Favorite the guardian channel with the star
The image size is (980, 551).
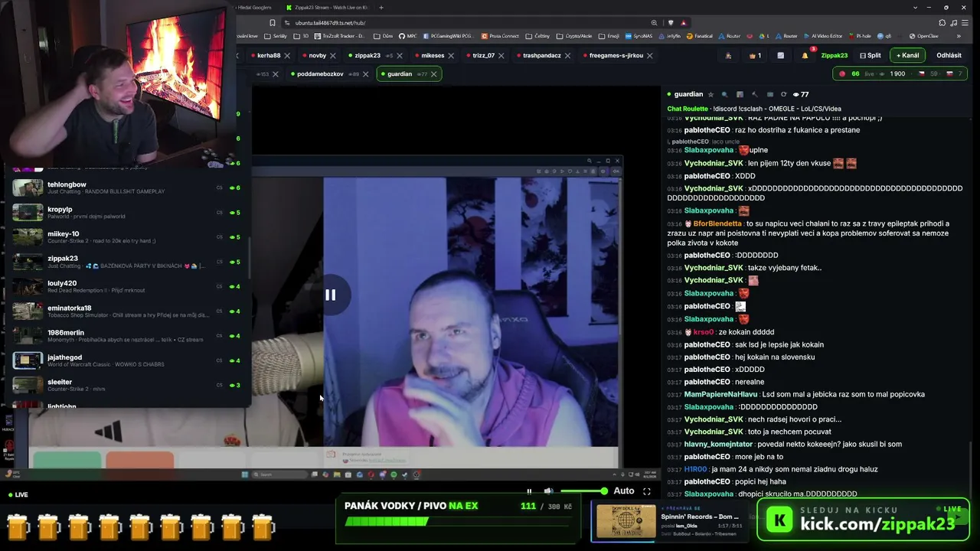coord(711,95)
